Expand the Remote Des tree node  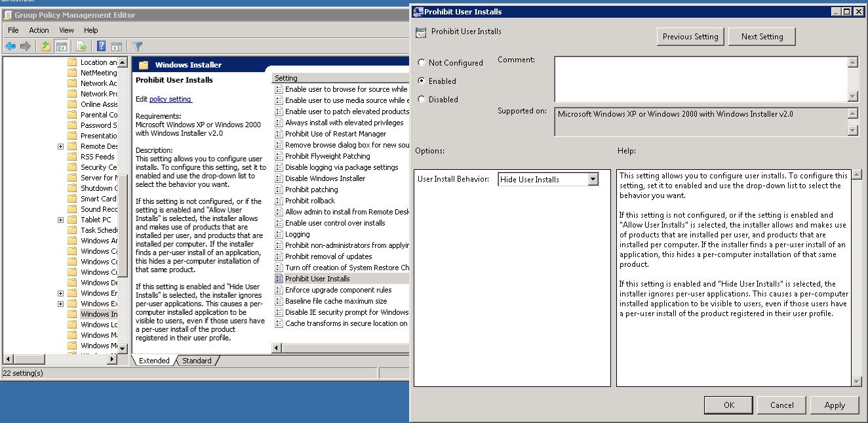[61, 146]
